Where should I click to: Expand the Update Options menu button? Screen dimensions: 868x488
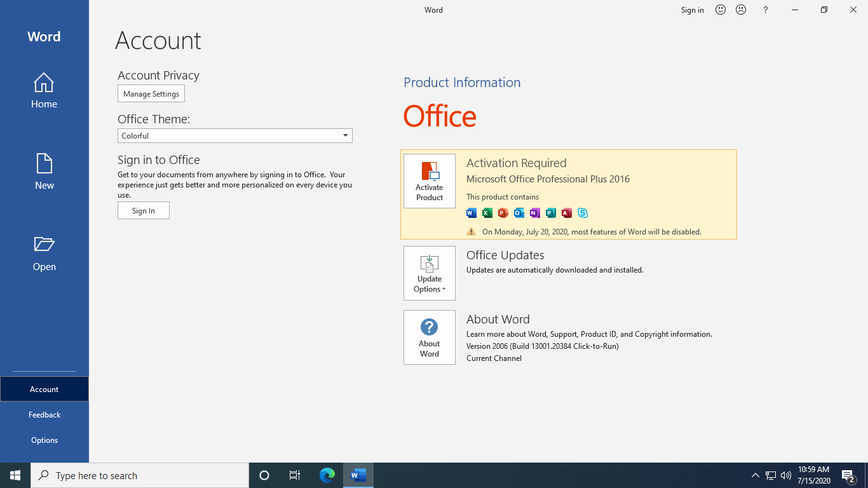[x=430, y=273]
